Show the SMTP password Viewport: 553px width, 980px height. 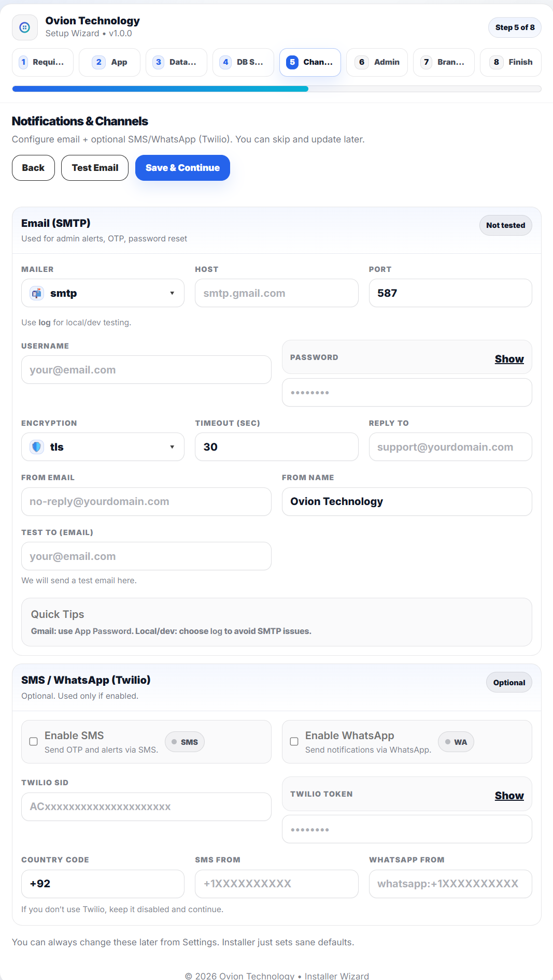509,358
